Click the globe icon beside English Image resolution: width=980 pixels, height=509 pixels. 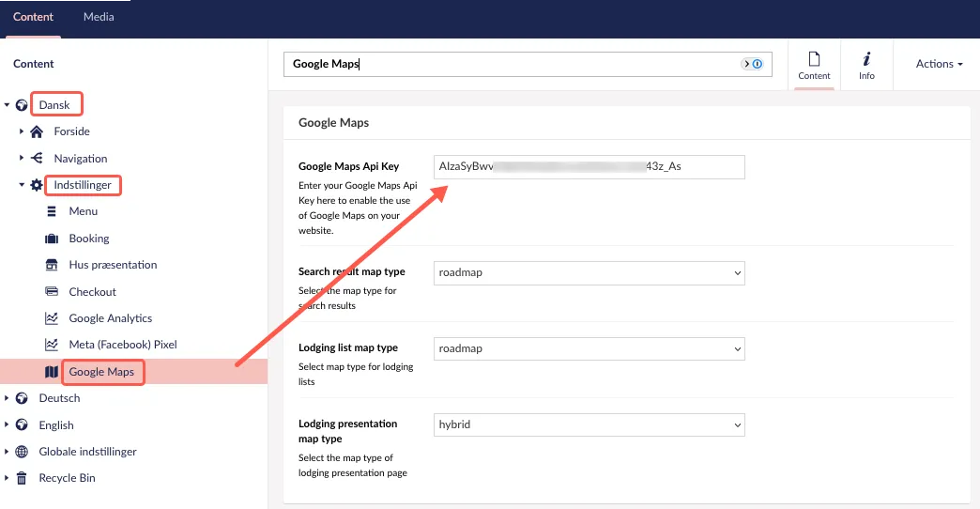(22, 424)
